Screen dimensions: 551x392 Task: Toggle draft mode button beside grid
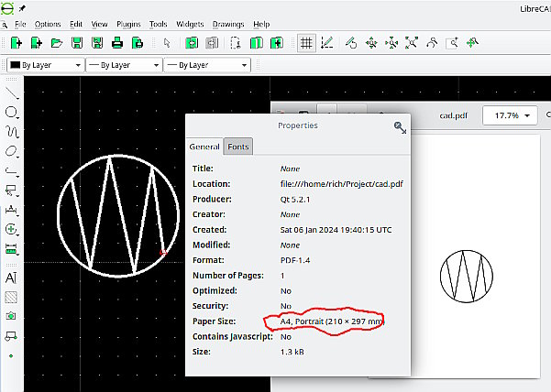pos(325,42)
